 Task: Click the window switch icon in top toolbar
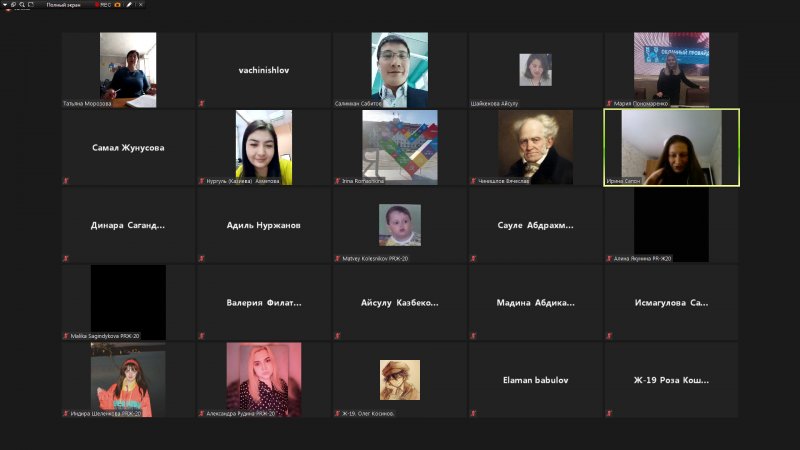(x=13, y=5)
